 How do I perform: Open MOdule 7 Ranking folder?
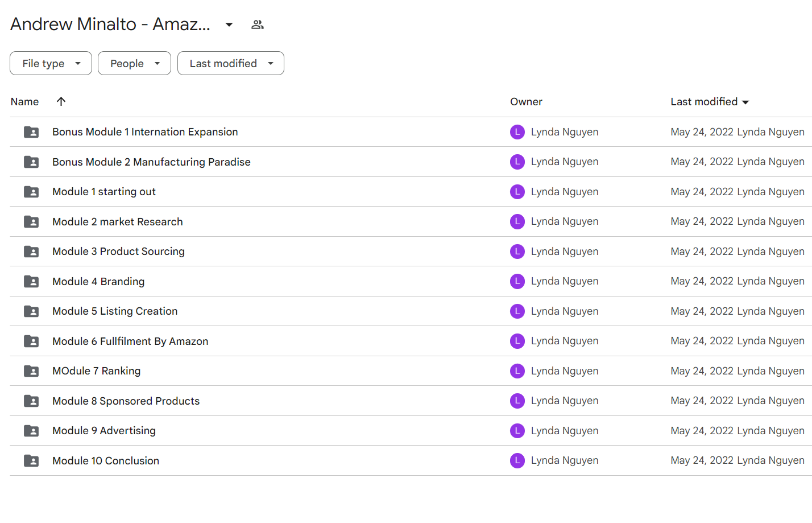pos(97,371)
